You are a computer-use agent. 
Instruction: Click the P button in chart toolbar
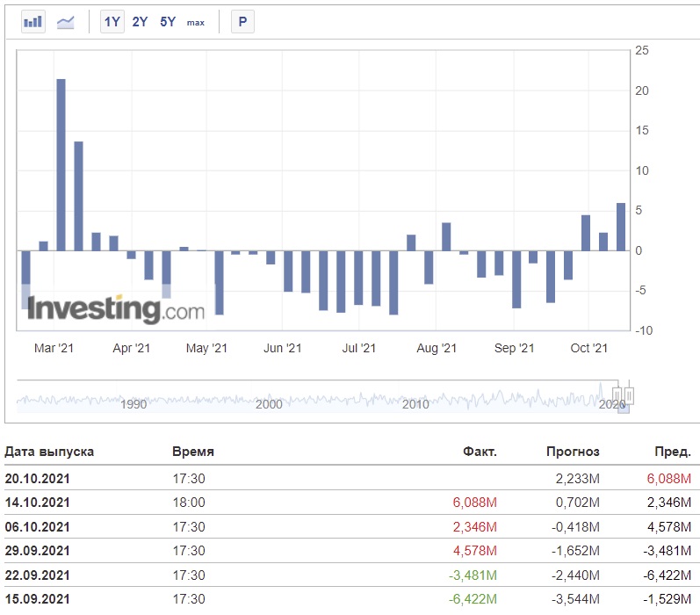242,21
